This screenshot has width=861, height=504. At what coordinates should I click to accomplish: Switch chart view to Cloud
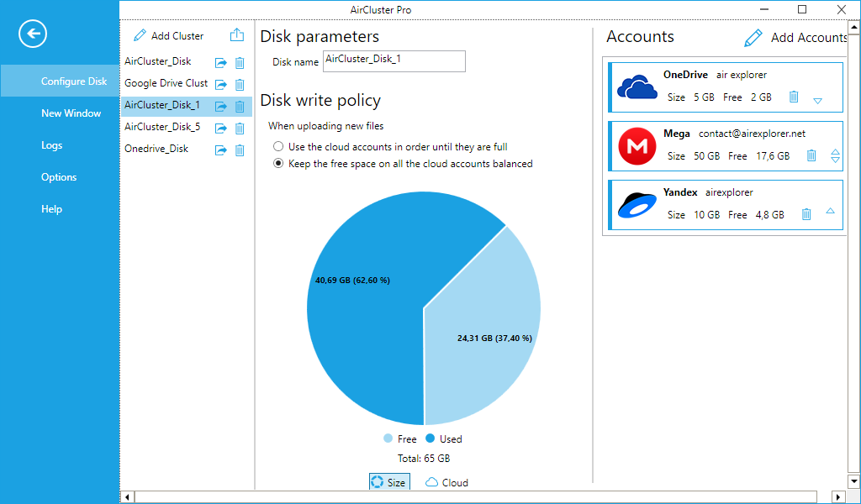point(447,482)
